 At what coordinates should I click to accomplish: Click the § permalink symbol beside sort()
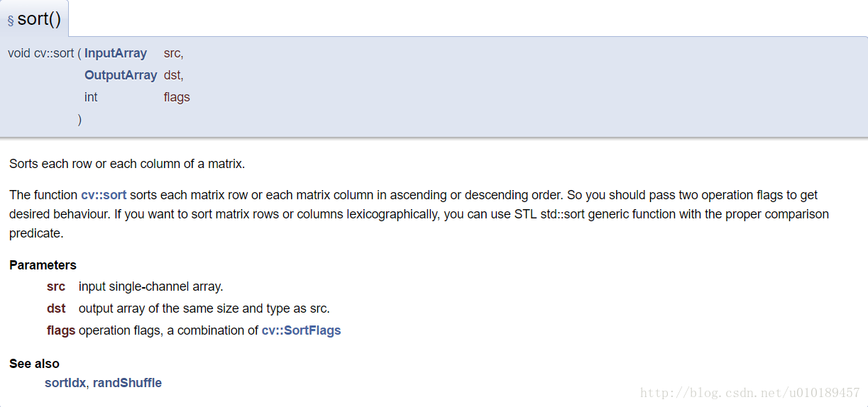(x=11, y=21)
